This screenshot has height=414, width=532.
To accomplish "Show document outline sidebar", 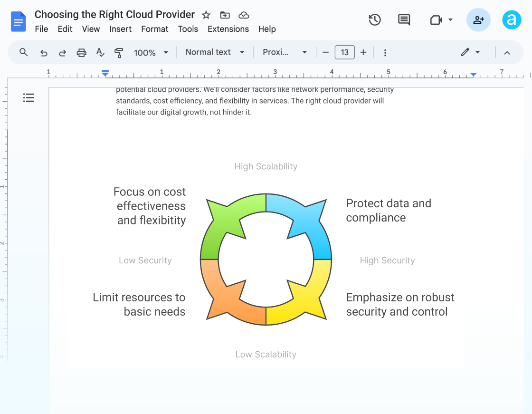I will 28,98.
